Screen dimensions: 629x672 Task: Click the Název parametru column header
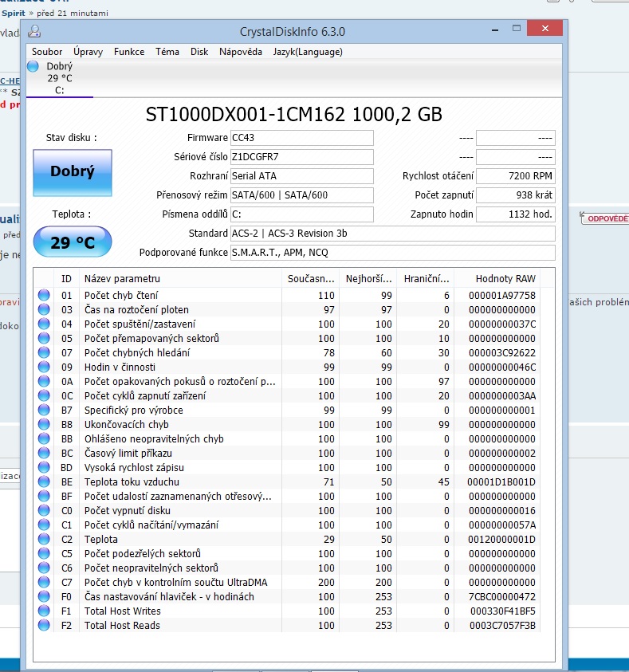coord(180,278)
